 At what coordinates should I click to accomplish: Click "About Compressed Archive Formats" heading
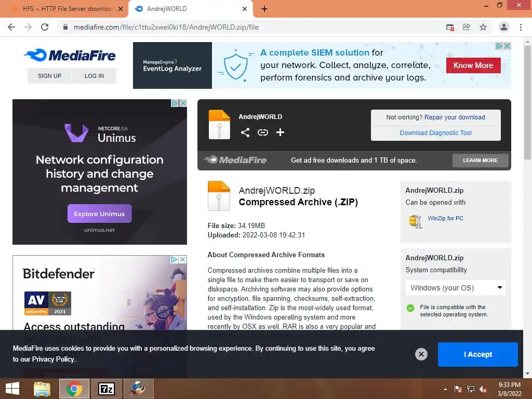(x=266, y=255)
